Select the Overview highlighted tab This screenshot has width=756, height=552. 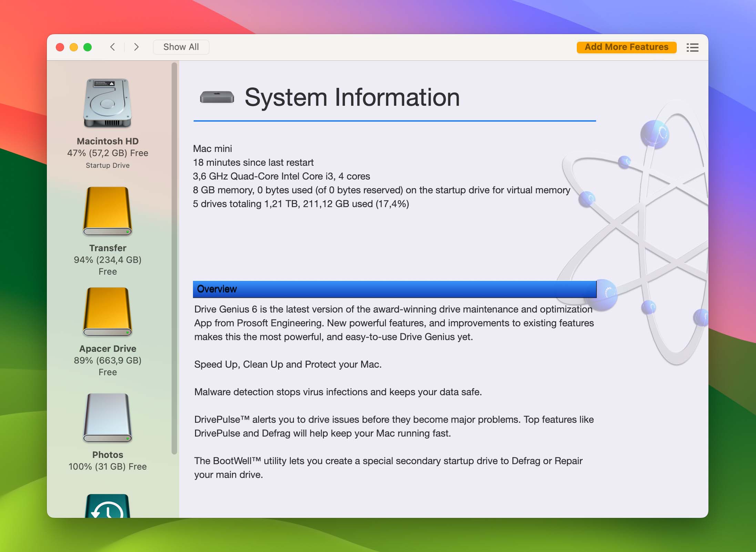[x=395, y=288]
